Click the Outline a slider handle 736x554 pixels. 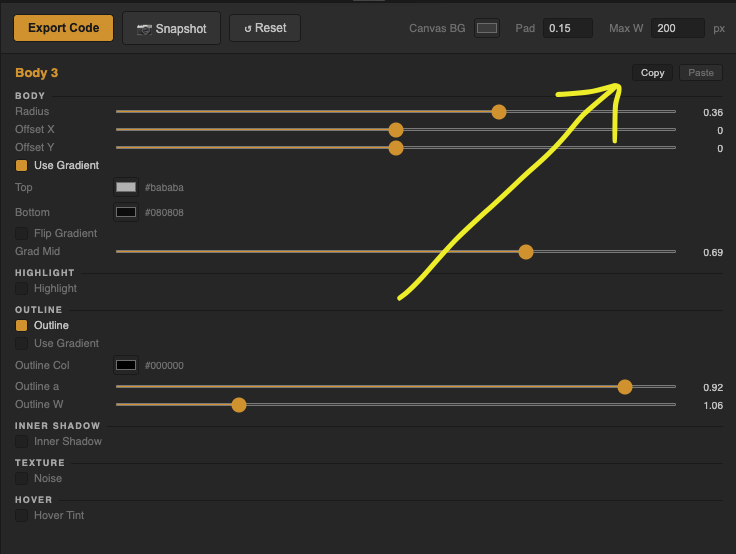(625, 387)
